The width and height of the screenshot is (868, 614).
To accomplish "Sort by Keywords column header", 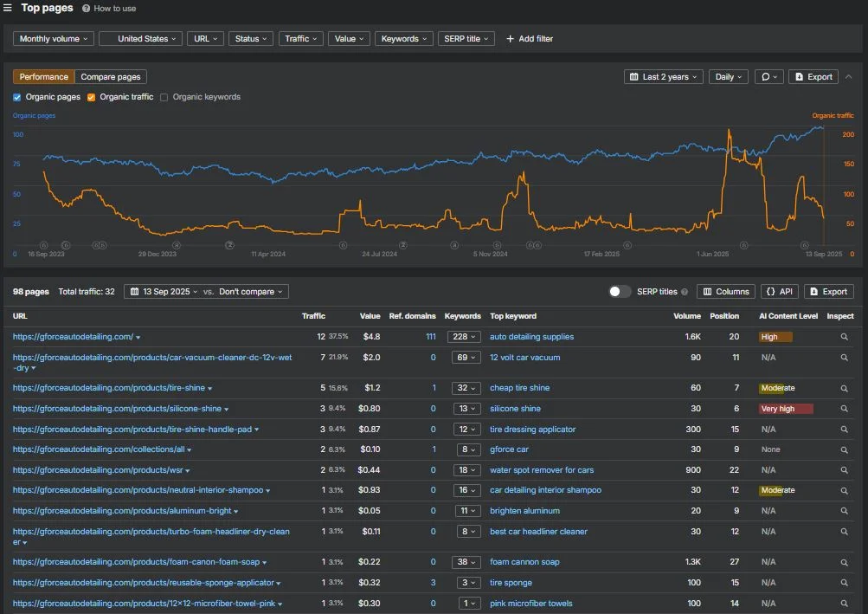I will [x=463, y=316].
